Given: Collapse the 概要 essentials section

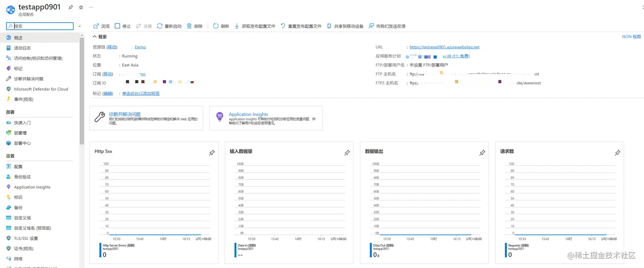Looking at the screenshot, I should pyautogui.click(x=100, y=37).
